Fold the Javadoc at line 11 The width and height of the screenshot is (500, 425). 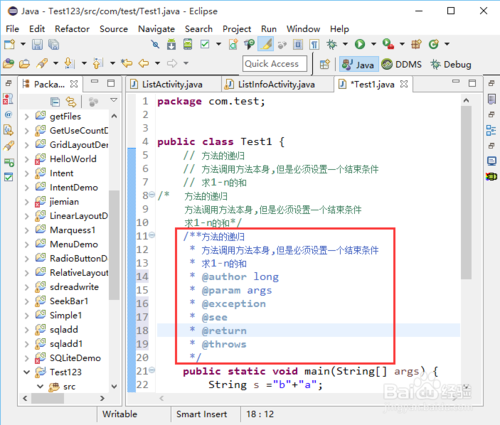pos(152,235)
